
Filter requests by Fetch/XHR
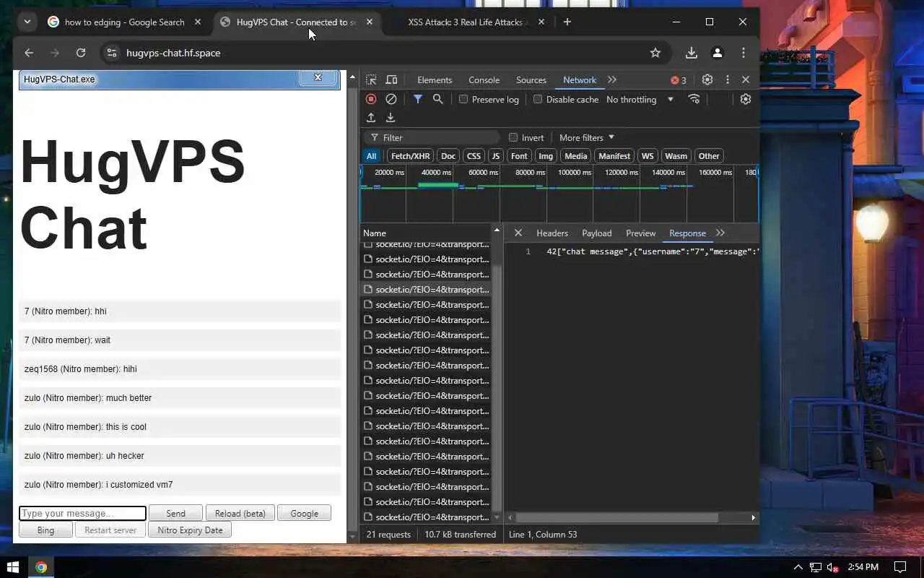(x=410, y=155)
